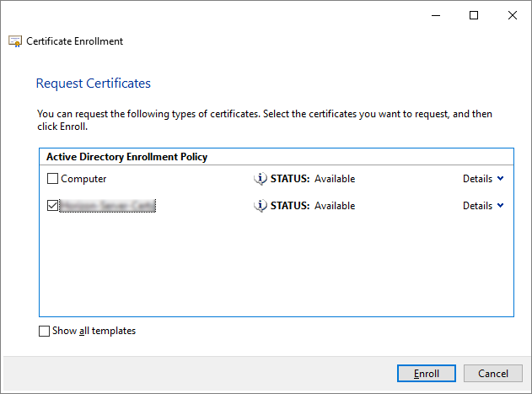This screenshot has width=532, height=394.
Task: Click the Details label in the Computer row
Action: [x=477, y=179]
